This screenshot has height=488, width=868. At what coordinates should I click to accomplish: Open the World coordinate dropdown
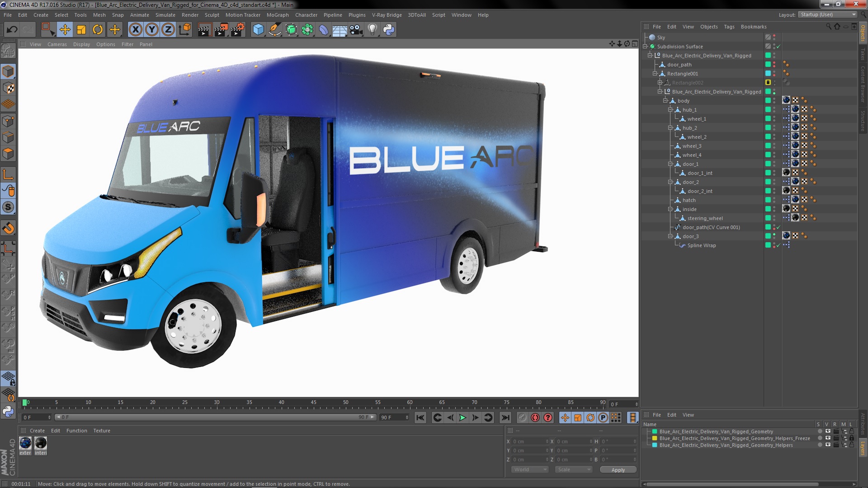(529, 469)
